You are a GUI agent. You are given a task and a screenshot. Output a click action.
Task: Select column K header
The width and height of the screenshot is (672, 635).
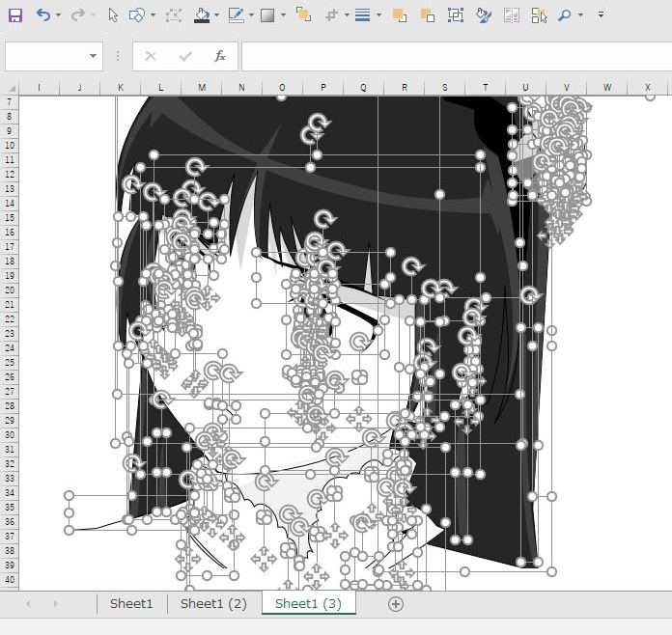(121, 88)
